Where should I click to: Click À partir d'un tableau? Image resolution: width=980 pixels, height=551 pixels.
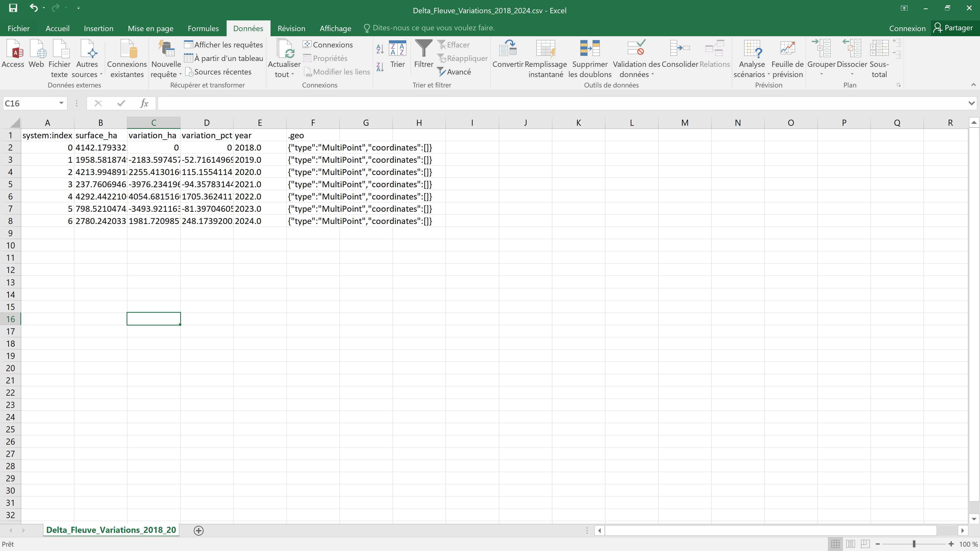(x=224, y=58)
